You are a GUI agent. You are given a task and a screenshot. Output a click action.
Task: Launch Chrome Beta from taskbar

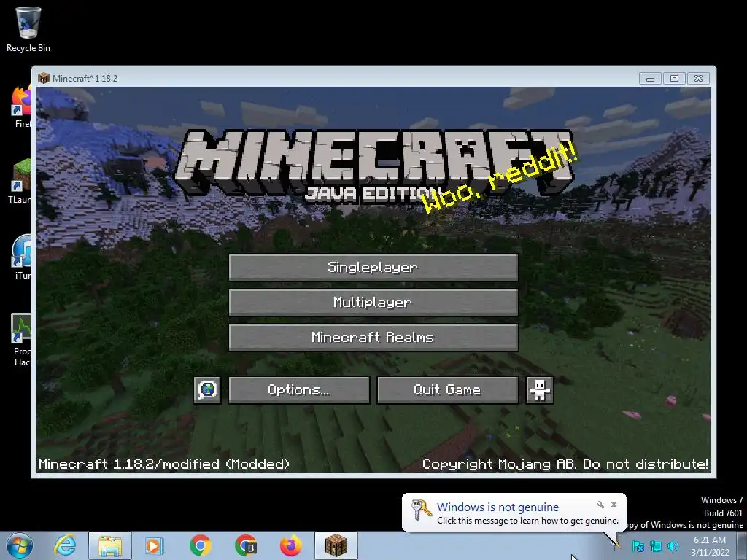[x=246, y=545]
